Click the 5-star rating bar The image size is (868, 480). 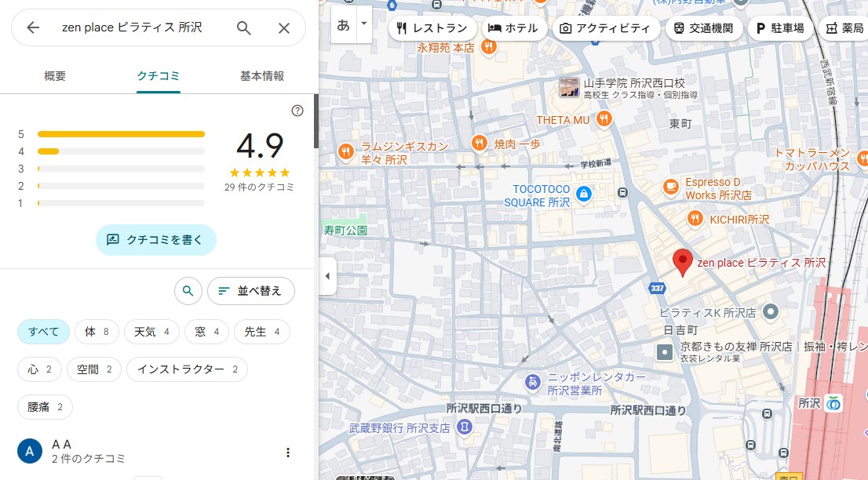[x=121, y=134]
